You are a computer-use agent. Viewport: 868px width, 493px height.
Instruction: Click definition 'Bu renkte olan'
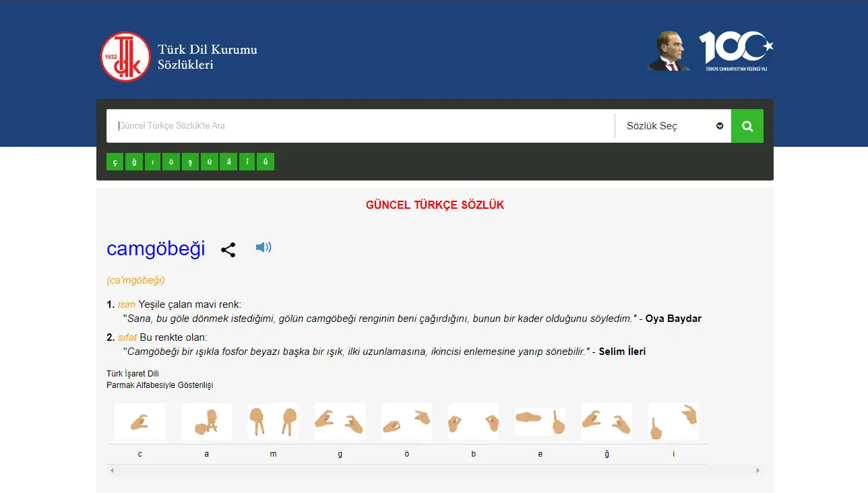(x=173, y=337)
